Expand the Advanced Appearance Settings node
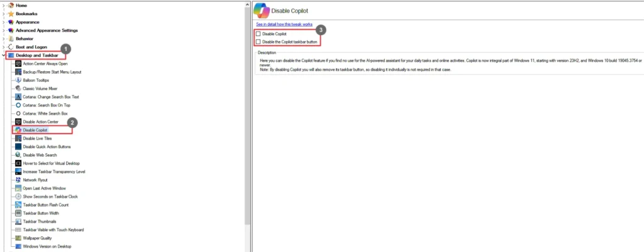 click(x=3, y=30)
